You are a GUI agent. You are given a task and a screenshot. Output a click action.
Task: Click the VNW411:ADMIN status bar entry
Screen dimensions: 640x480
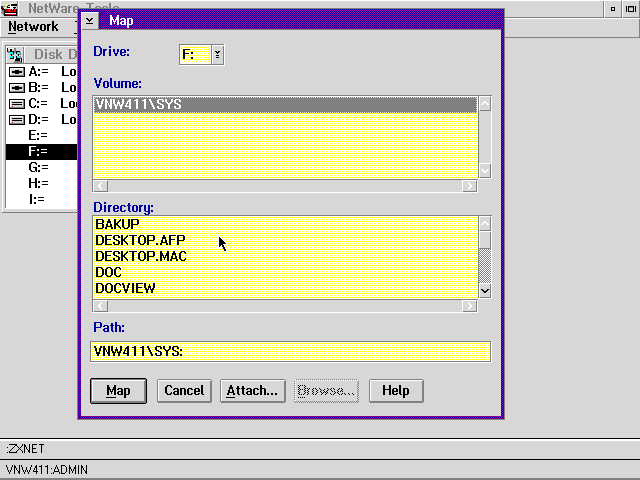pyautogui.click(x=47, y=470)
